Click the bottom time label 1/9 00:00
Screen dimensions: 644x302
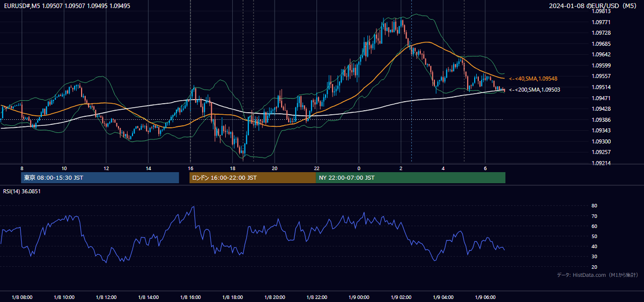click(x=359, y=297)
